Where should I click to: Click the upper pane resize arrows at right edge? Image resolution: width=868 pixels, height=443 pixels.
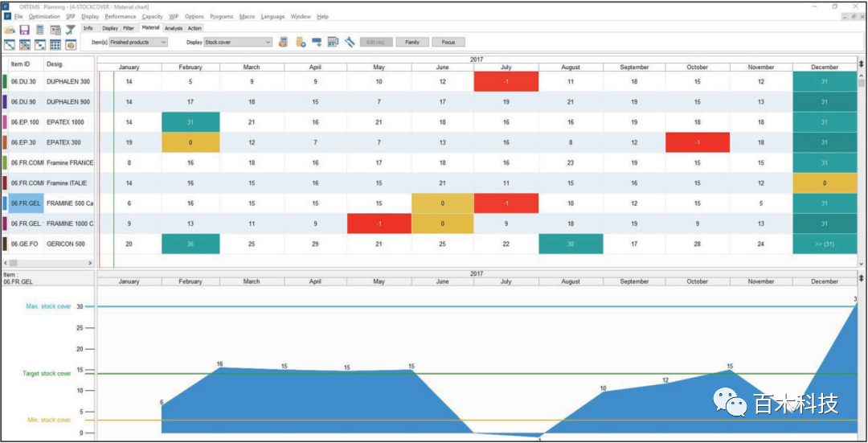pos(862,64)
